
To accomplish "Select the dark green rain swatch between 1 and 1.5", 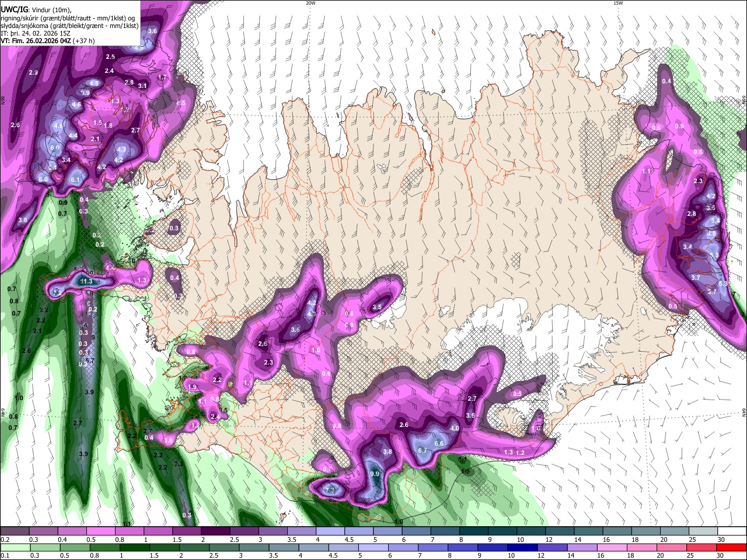I will [135, 547].
